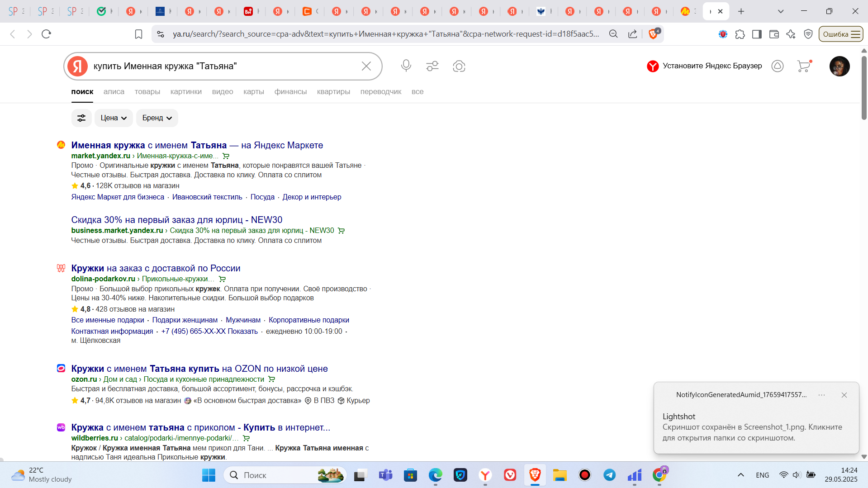
Task: Switch to the алиса tab
Action: click(x=114, y=91)
